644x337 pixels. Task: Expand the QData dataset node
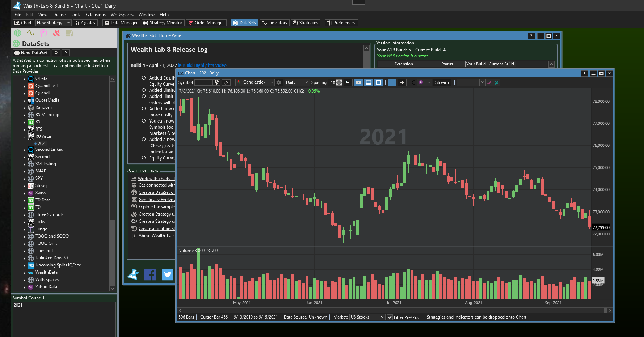click(24, 79)
